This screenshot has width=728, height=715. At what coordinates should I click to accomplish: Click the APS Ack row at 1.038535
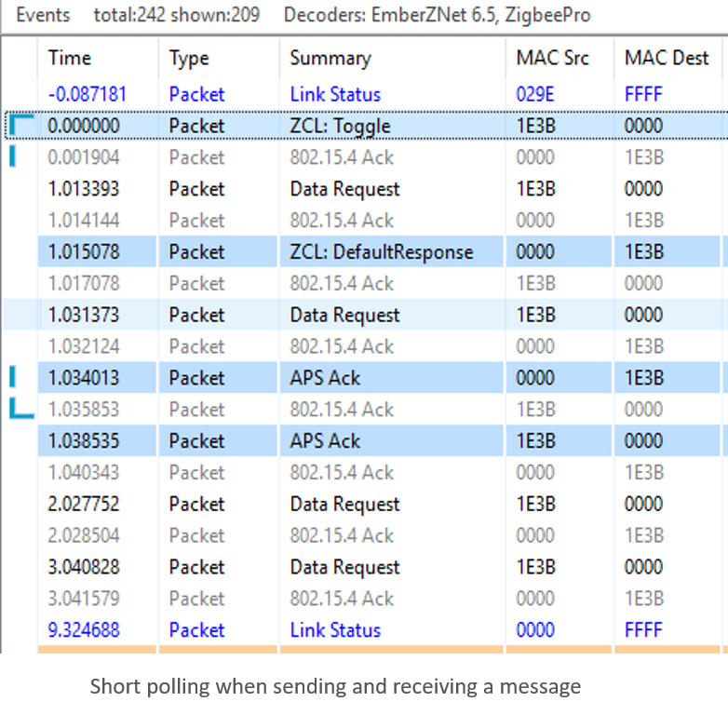(325, 441)
